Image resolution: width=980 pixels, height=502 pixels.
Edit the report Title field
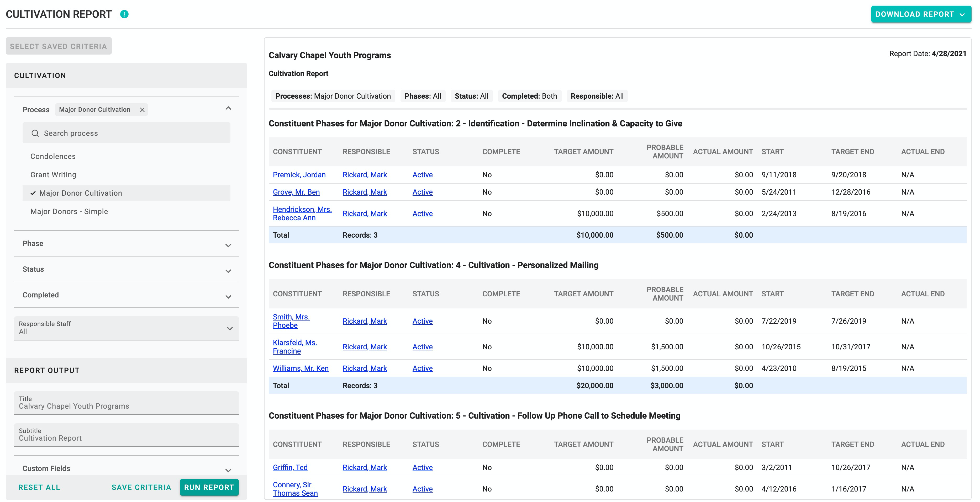[126, 403]
